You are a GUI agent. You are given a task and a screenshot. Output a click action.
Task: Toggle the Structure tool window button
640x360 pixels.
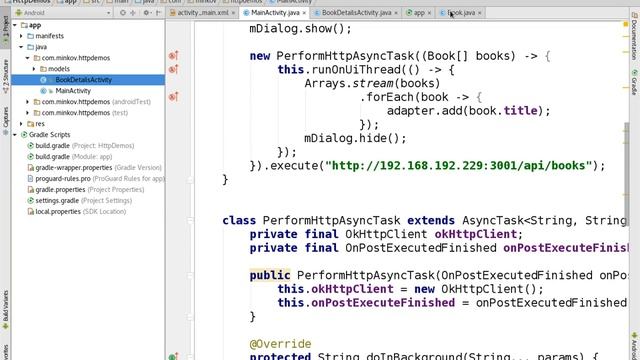pos(5,76)
